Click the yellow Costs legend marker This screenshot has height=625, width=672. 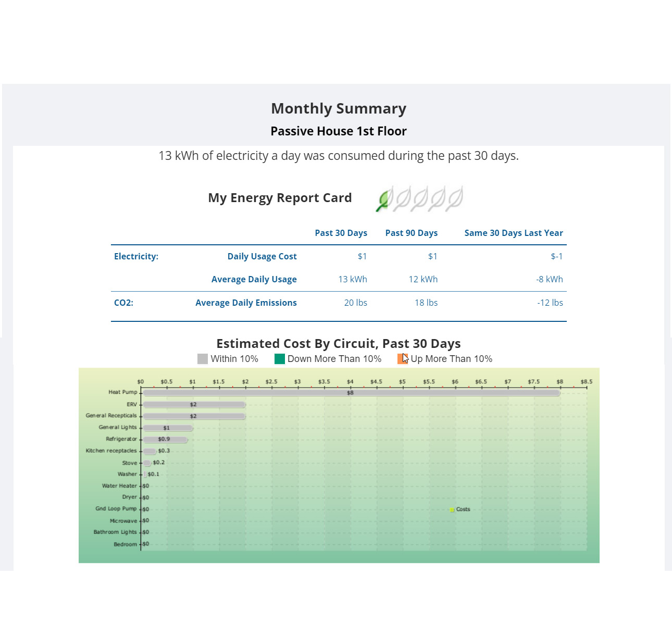pyautogui.click(x=452, y=510)
